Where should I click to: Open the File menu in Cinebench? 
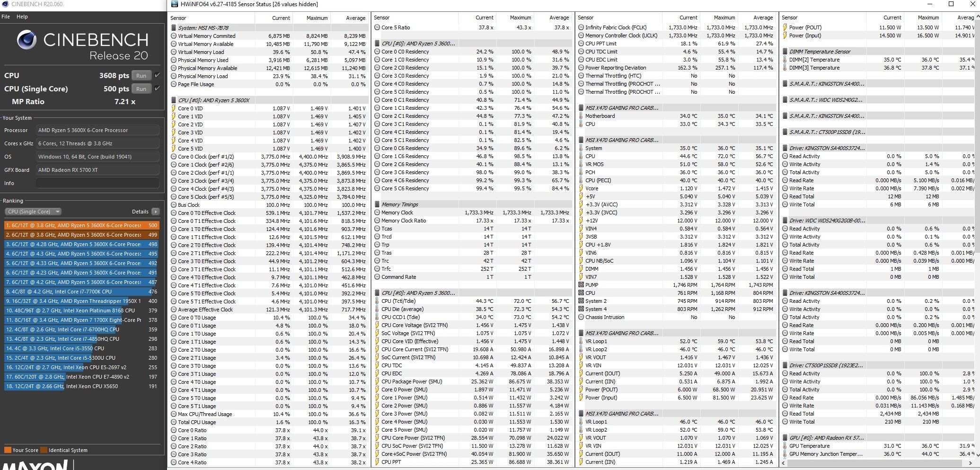click(6, 17)
